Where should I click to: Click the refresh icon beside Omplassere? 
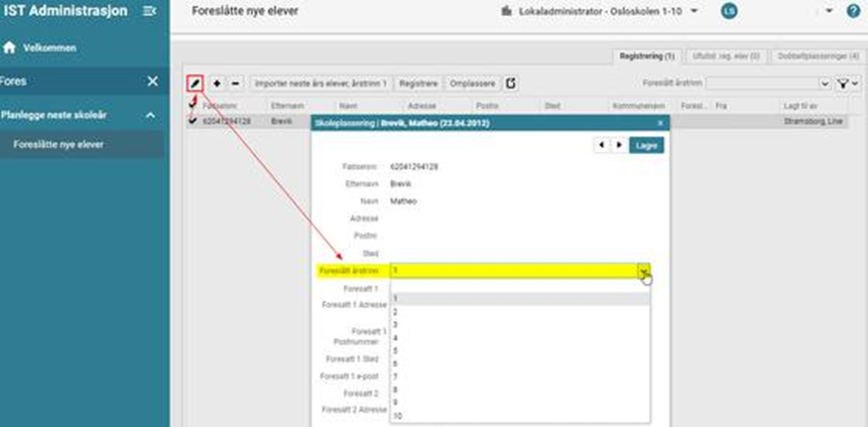click(511, 83)
